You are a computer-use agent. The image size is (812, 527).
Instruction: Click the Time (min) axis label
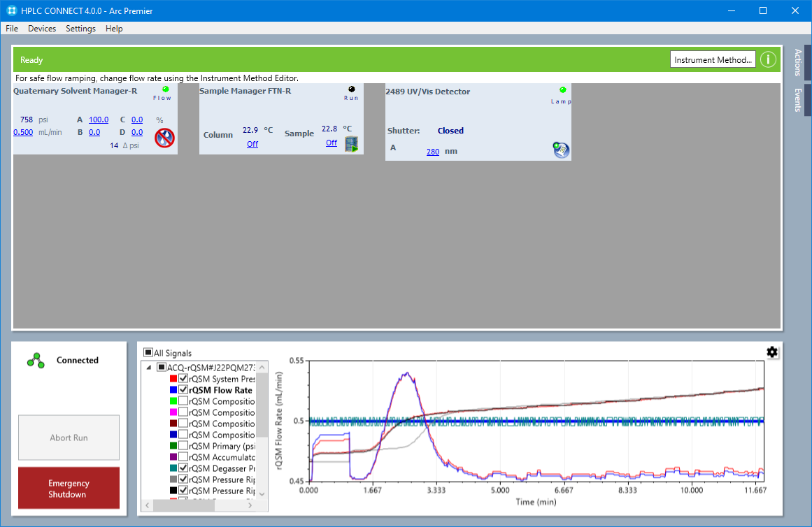(x=536, y=502)
